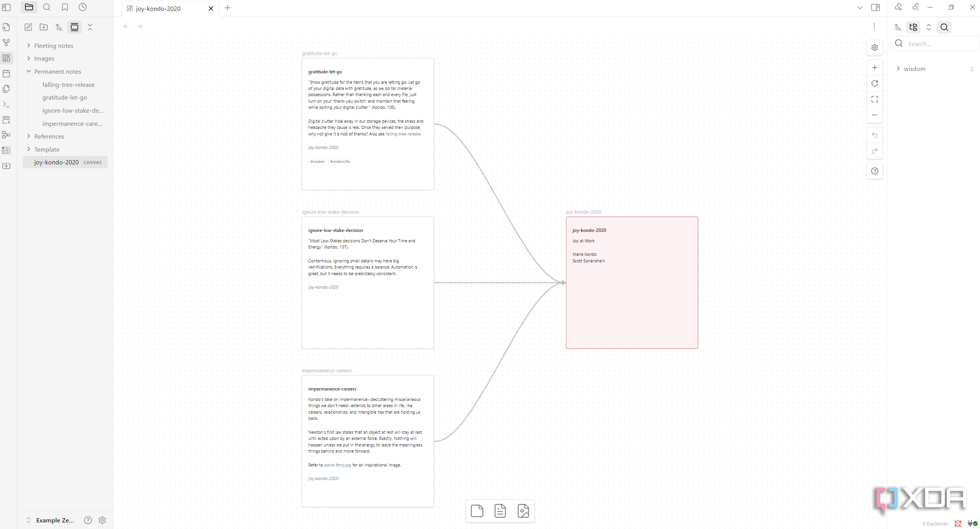This screenshot has width=980, height=529.
Task: Add a blank card to canvas
Action: click(x=477, y=511)
